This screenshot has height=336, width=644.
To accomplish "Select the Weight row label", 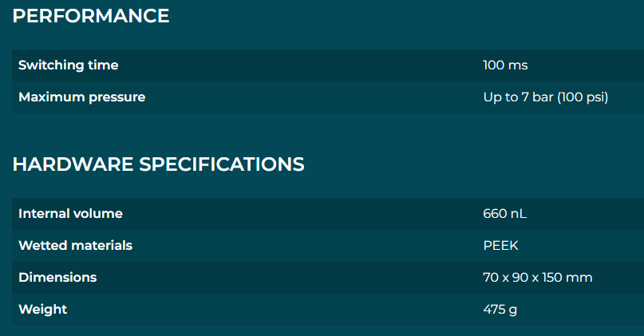I will [43, 310].
